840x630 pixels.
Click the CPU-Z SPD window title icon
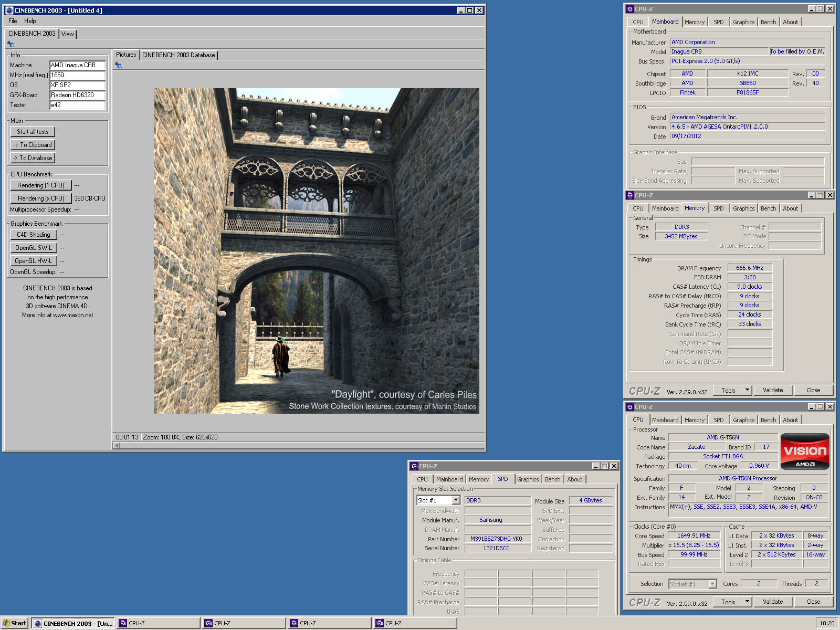[414, 466]
